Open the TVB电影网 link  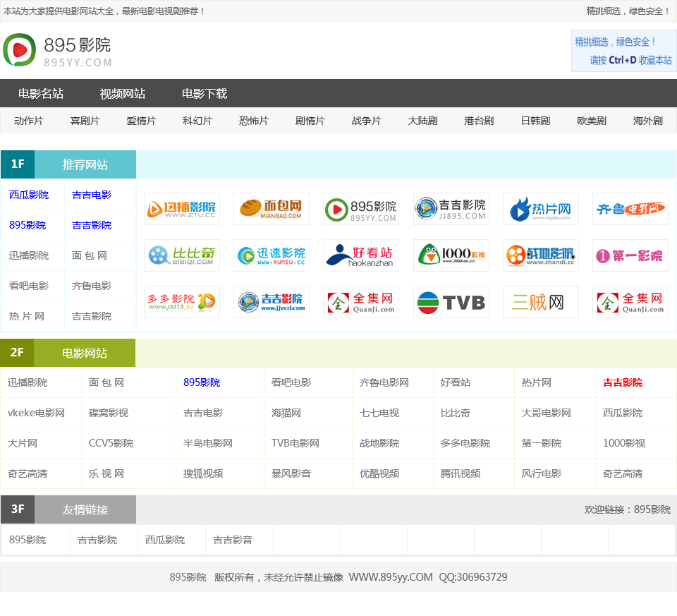tap(295, 443)
